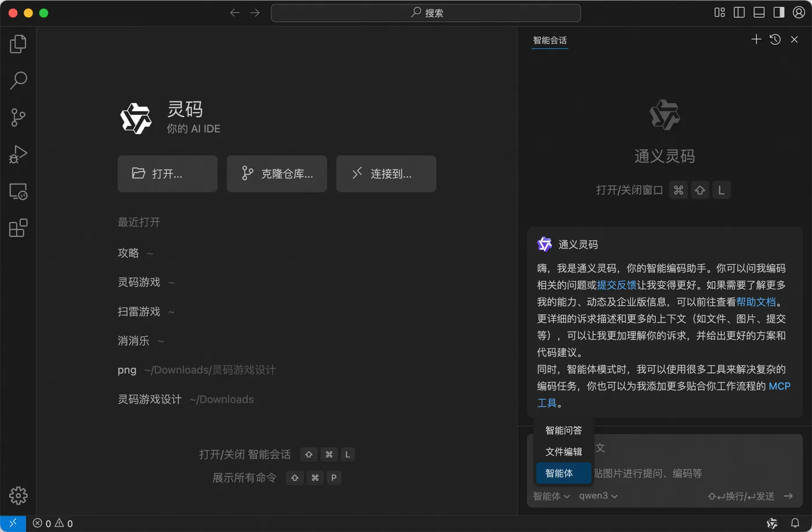Show errors and warnings count in status bar

[53, 523]
